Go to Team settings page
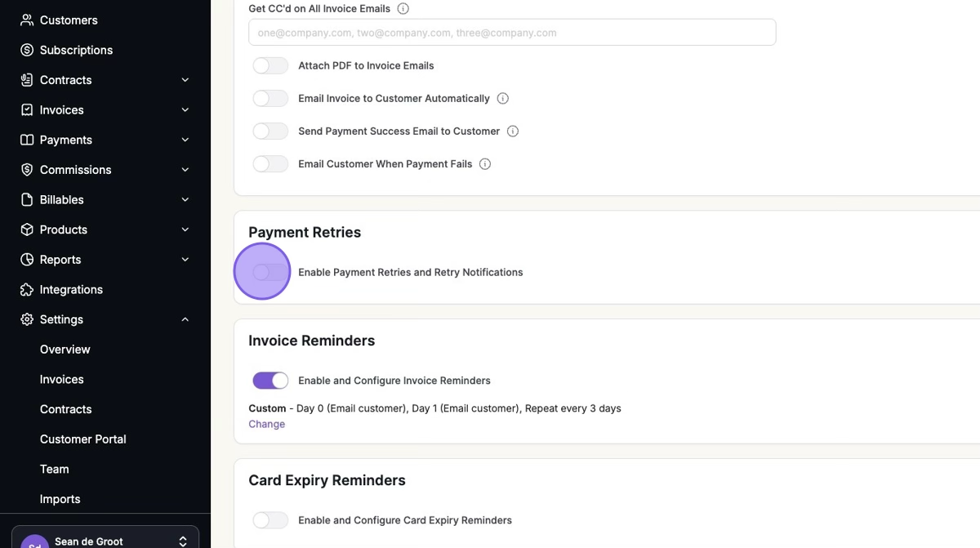Screen dimensions: 980x548 pyautogui.click(x=55, y=469)
